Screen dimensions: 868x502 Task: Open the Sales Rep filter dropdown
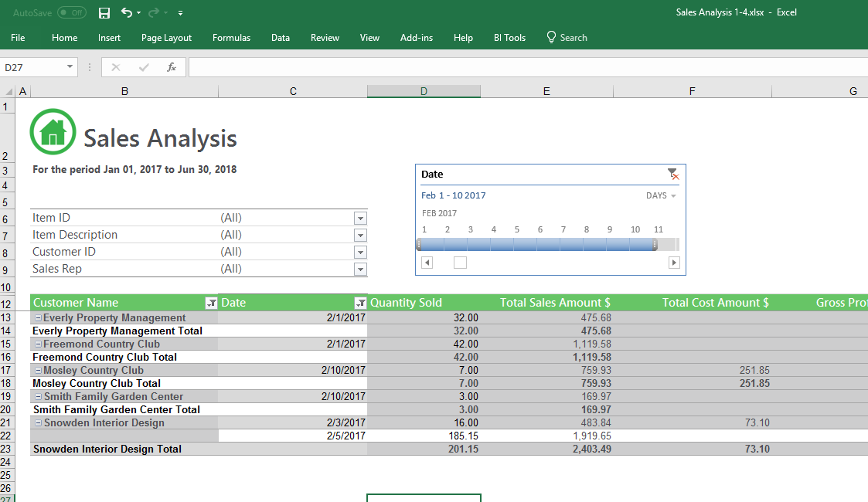[x=359, y=270]
